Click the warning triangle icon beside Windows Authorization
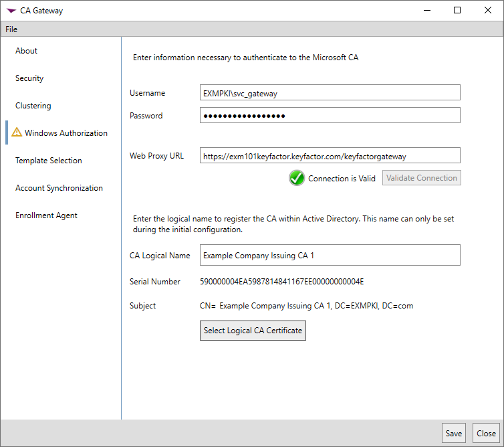Viewport: 504px width, 447px height. pos(17,133)
